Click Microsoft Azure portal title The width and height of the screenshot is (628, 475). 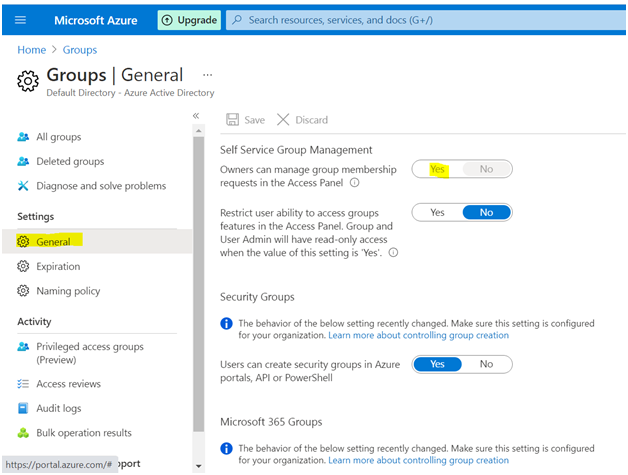tap(96, 20)
